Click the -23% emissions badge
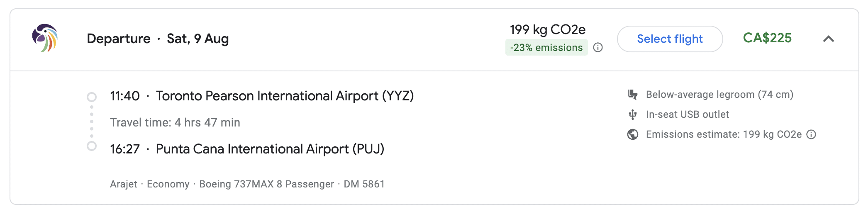The image size is (868, 214). pyautogui.click(x=546, y=48)
